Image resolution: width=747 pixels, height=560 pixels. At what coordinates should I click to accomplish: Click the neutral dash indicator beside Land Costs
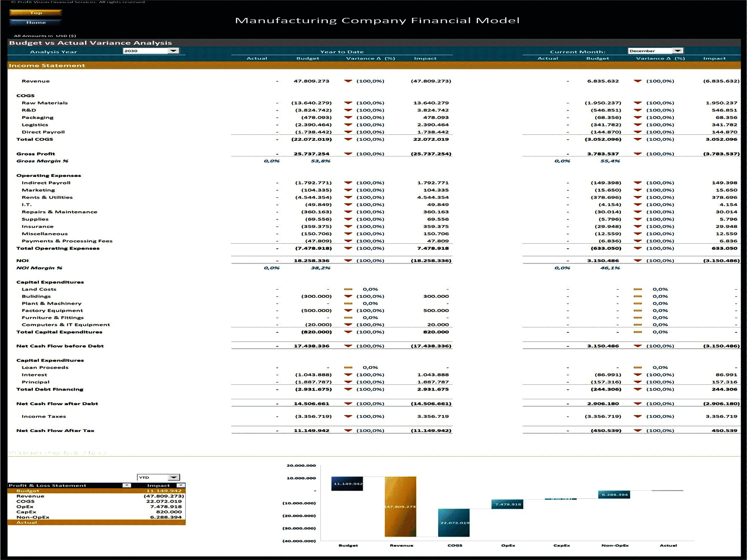click(347, 289)
